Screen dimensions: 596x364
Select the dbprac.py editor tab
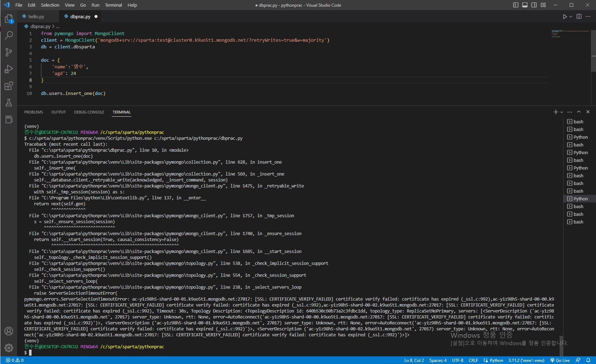tap(80, 16)
